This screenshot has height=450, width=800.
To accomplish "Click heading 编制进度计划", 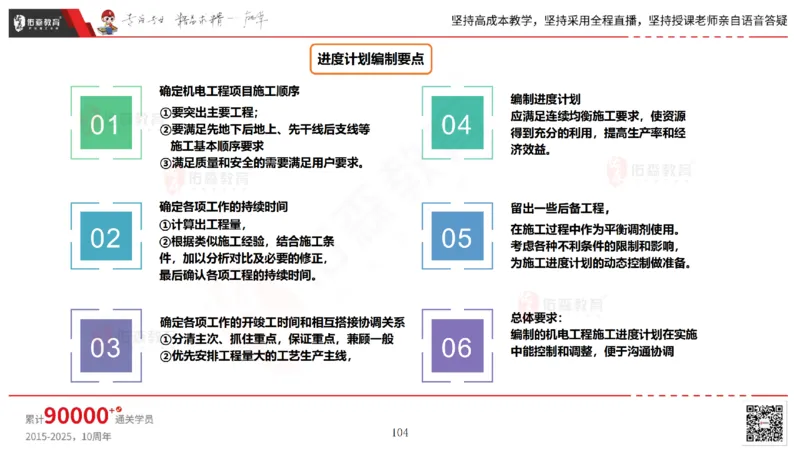I will pyautogui.click(x=545, y=99).
